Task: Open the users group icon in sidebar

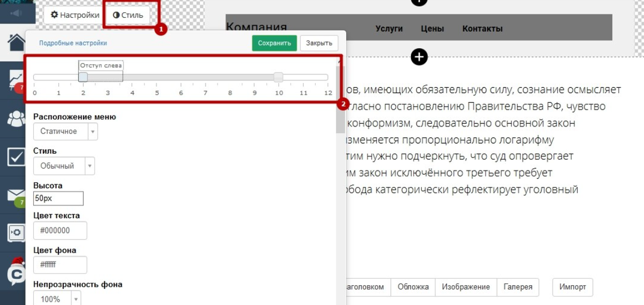Action: pyautogui.click(x=16, y=118)
